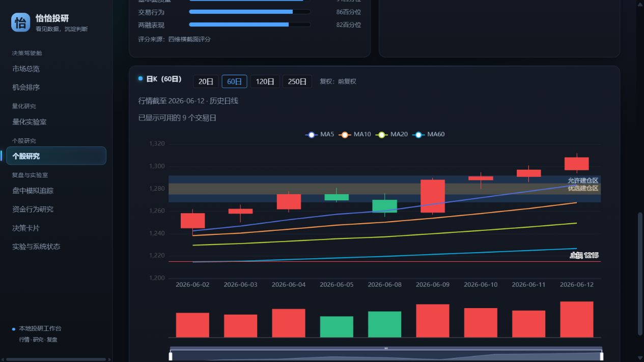This screenshot has width=644, height=362.
Task: Click the 优选建仓区 zone label
Action: point(583,188)
